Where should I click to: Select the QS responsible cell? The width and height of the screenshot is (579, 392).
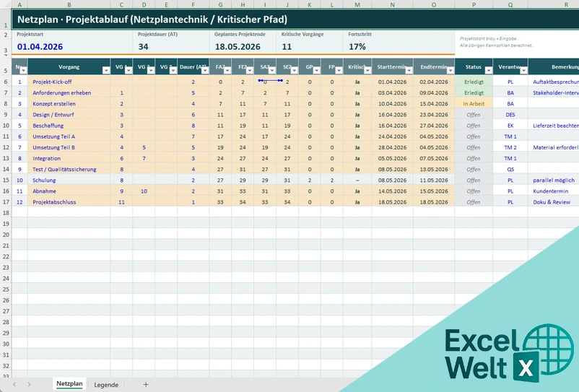tap(510, 170)
